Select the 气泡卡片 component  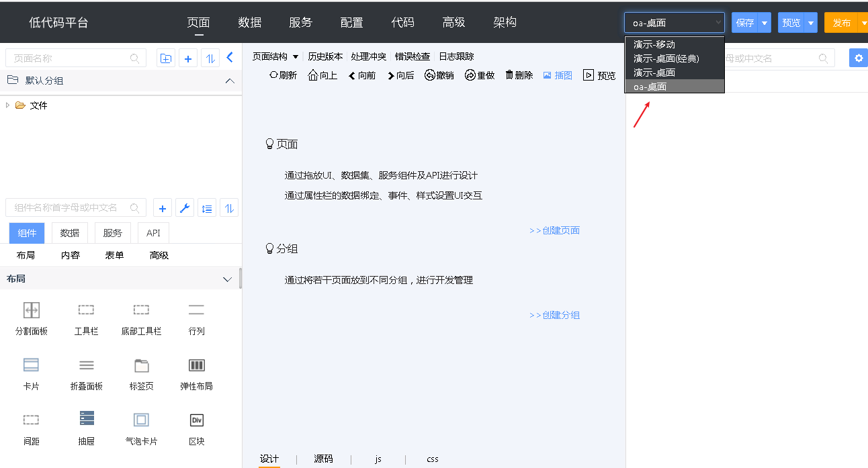141,428
